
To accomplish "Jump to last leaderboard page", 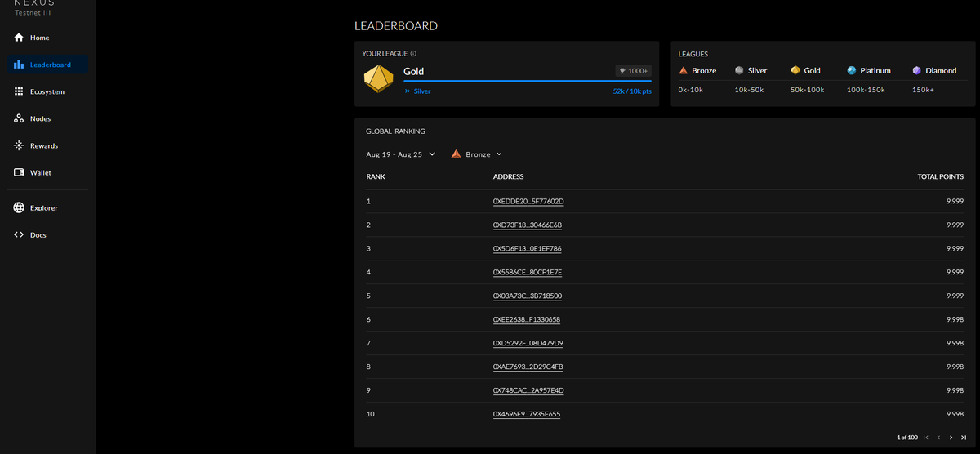I will [x=964, y=438].
